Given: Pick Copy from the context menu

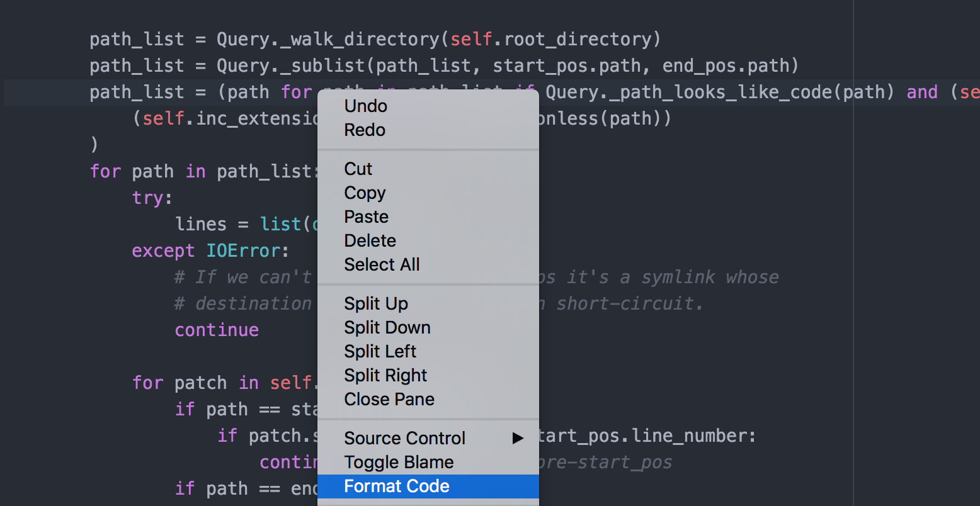Looking at the screenshot, I should (x=428, y=193).
